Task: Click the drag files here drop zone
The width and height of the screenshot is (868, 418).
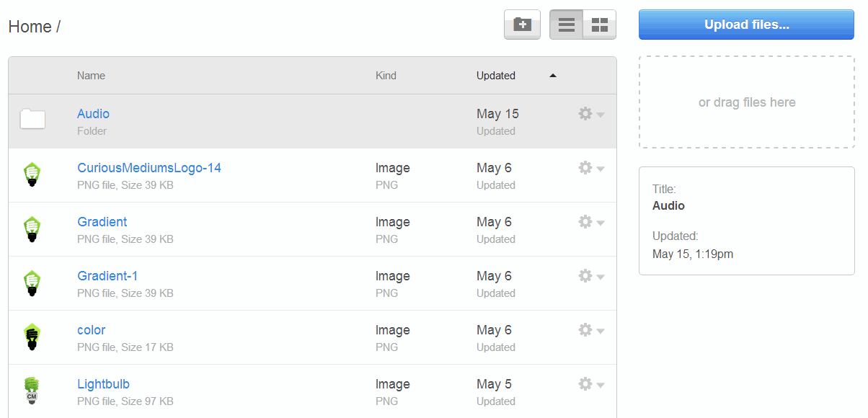Action: pyautogui.click(x=746, y=102)
